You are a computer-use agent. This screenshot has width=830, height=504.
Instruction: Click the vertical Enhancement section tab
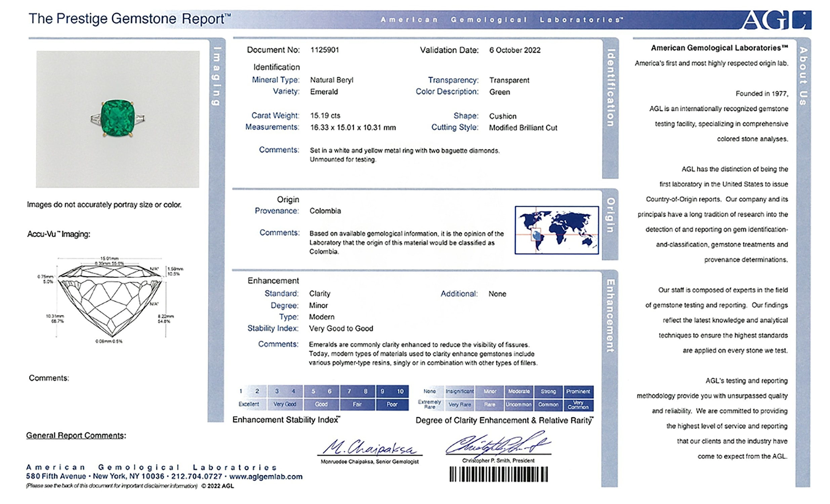pyautogui.click(x=610, y=316)
